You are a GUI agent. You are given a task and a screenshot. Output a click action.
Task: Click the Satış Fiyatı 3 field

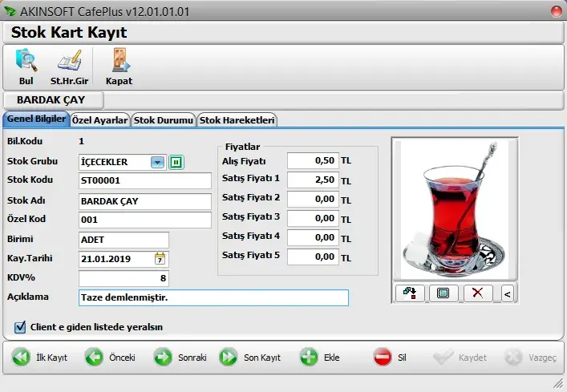(313, 218)
